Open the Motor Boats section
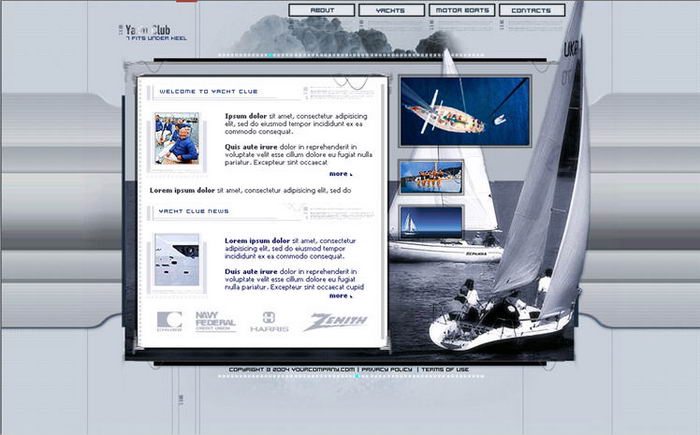Screen dimensions: 700x435 (x=462, y=11)
